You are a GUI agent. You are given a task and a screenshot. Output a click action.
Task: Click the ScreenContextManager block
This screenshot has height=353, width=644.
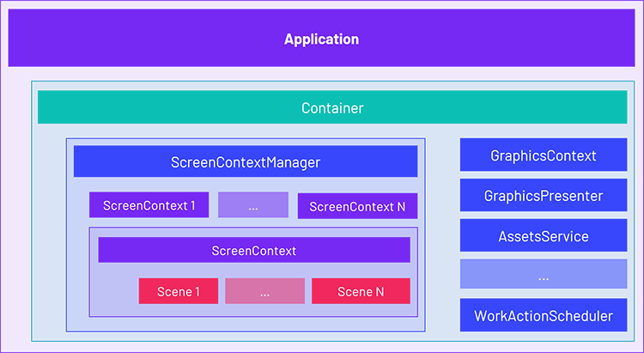point(246,161)
